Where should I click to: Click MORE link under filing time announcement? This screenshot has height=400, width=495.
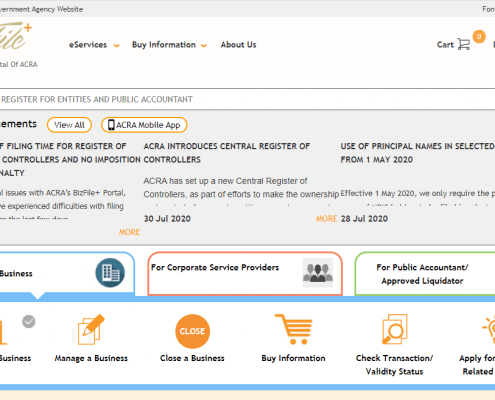pyautogui.click(x=129, y=232)
